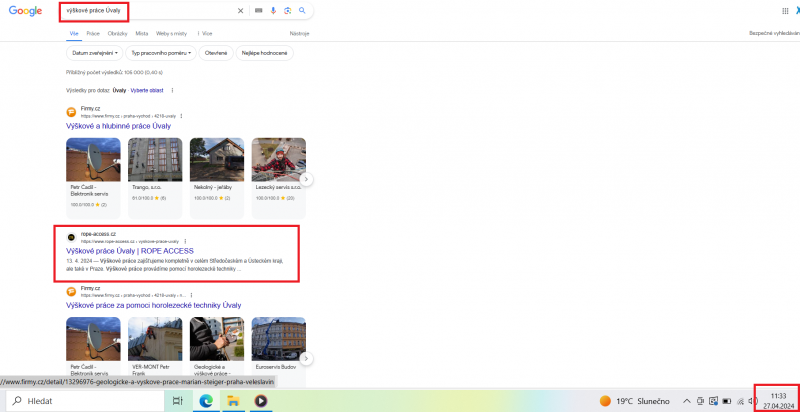Expand the Typ pracovního poměru filter
Viewport: 800px width, 412px height.
pos(161,53)
